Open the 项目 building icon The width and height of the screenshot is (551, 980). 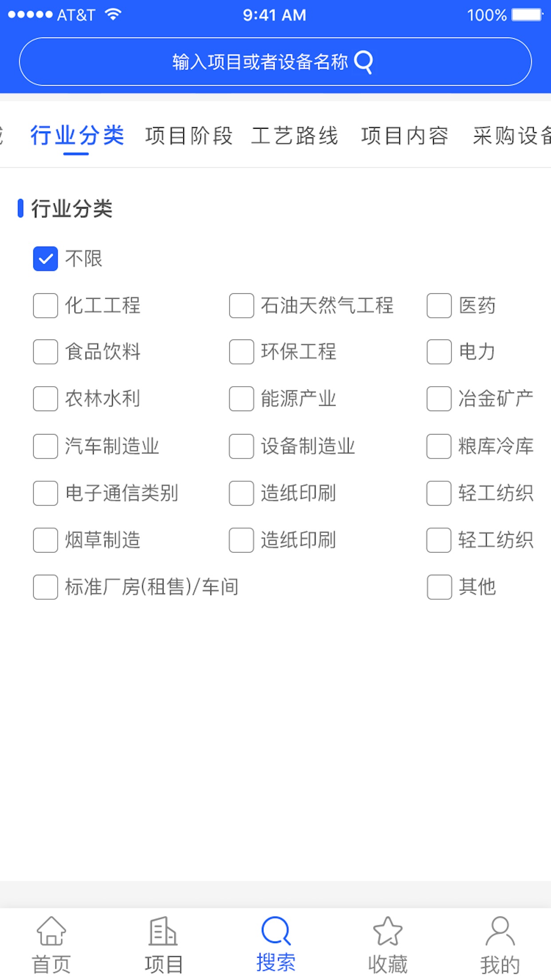tap(163, 931)
